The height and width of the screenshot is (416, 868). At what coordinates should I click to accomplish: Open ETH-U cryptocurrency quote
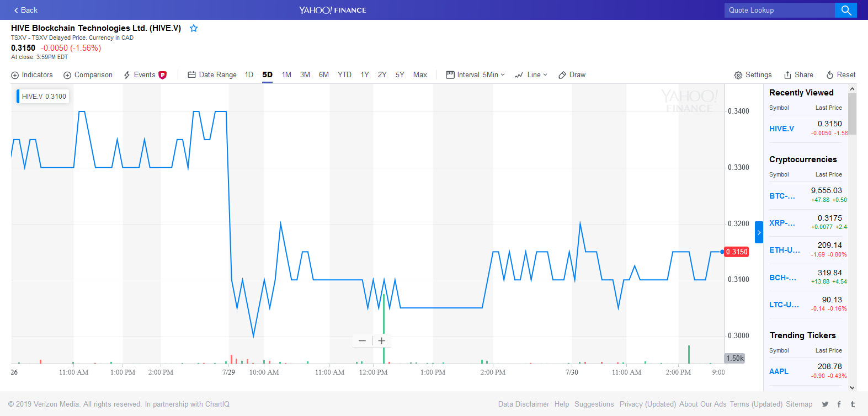pyautogui.click(x=785, y=250)
